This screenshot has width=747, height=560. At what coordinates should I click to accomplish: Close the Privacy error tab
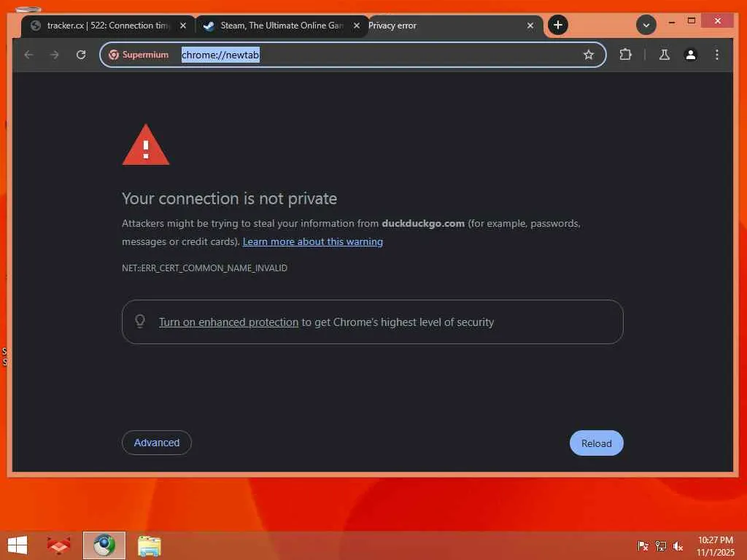point(530,26)
